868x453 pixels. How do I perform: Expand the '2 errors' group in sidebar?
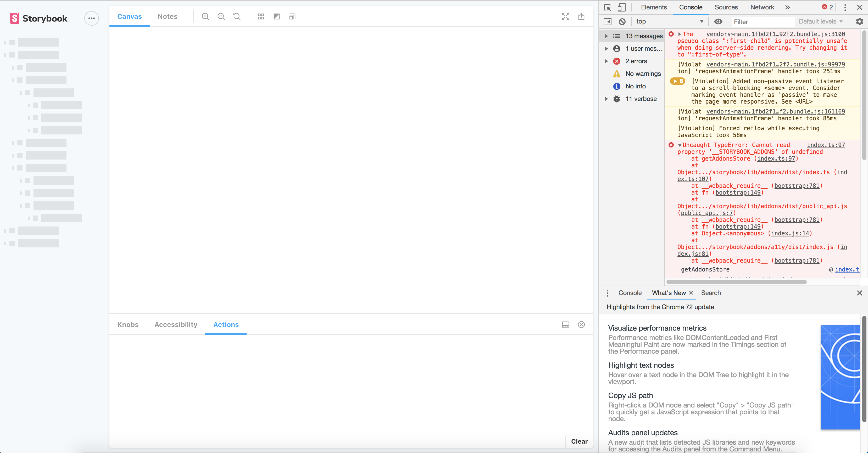[x=606, y=61]
